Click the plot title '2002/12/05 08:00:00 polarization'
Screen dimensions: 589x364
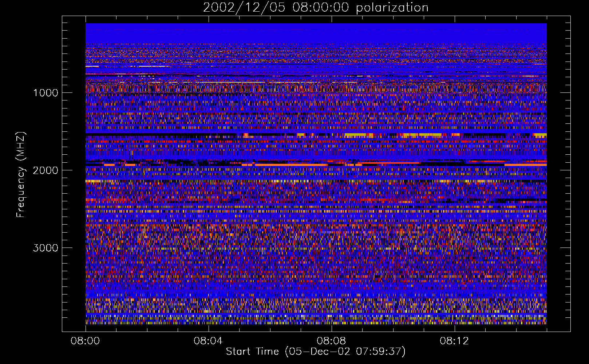[x=316, y=8]
